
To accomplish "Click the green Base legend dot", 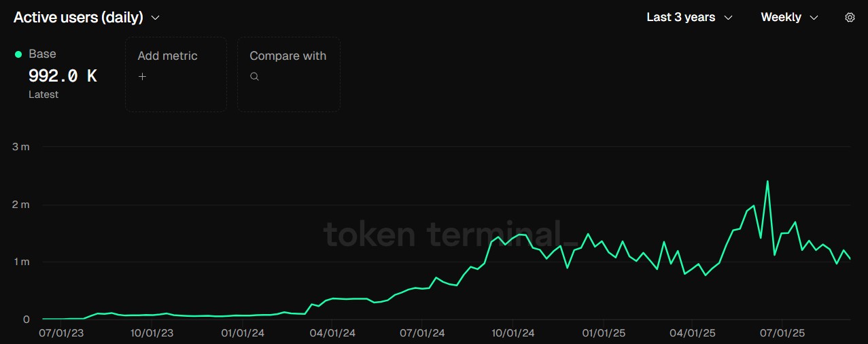I will pos(18,54).
